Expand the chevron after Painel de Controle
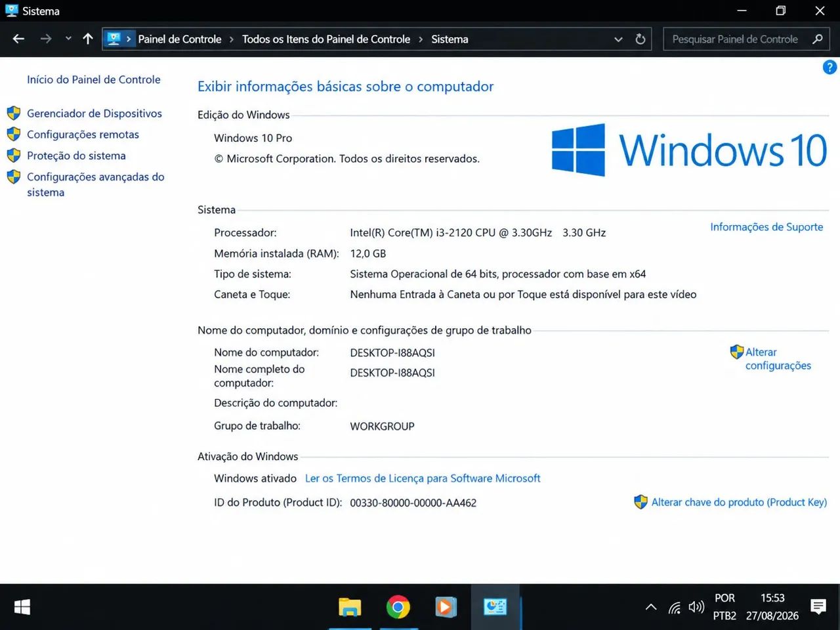Viewport: 840px width, 630px height. click(x=232, y=39)
